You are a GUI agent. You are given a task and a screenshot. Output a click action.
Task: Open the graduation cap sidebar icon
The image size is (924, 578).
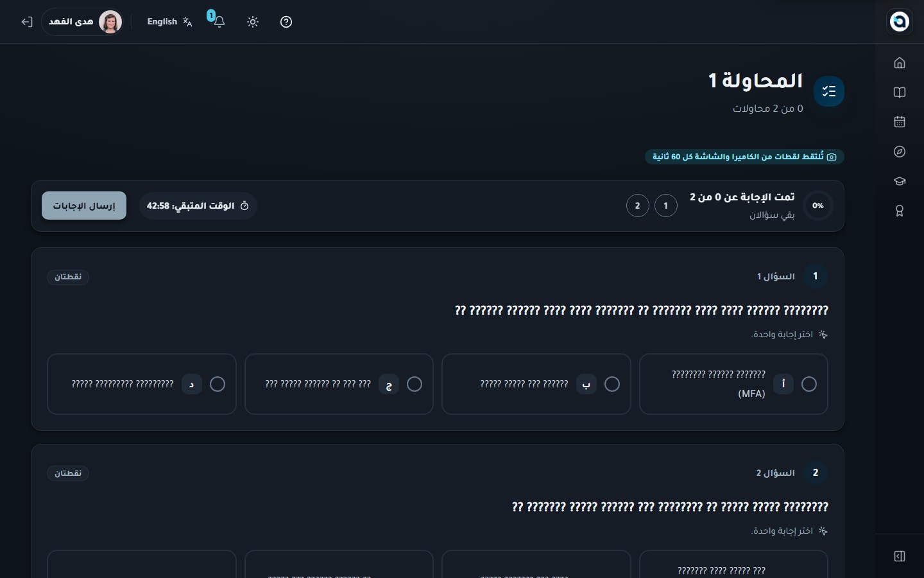point(900,181)
